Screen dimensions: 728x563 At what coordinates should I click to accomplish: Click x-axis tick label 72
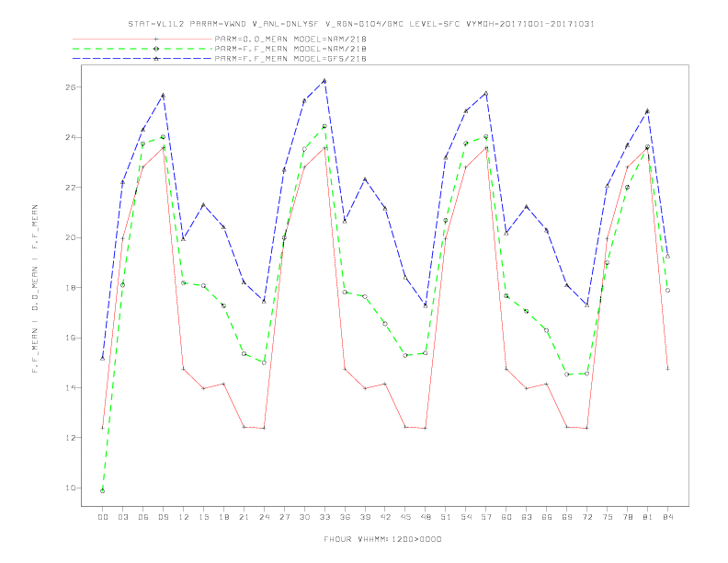click(586, 517)
